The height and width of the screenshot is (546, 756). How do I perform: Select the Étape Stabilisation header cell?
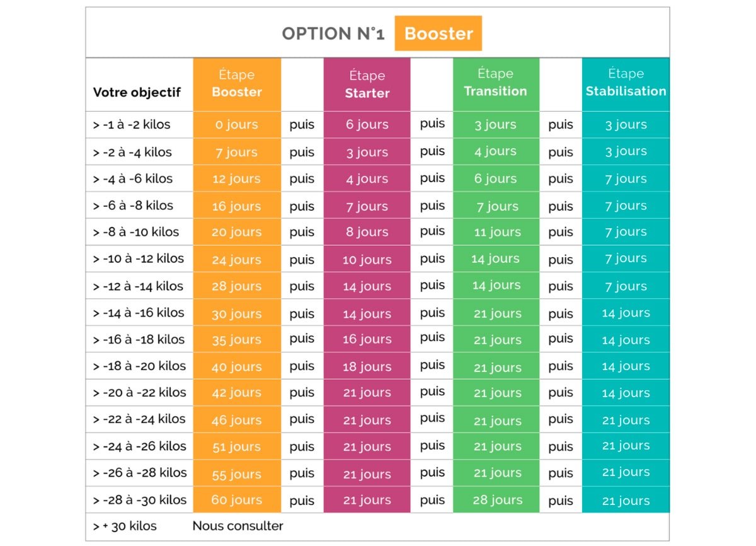point(626,83)
